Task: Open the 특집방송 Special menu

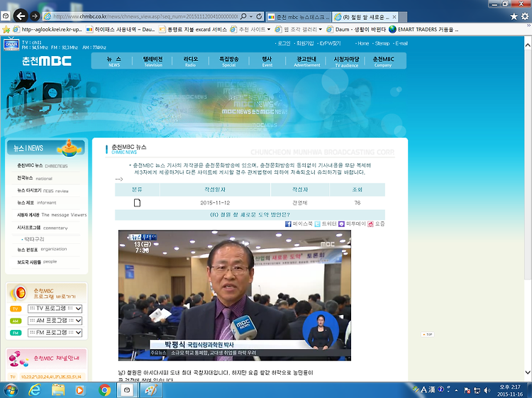Action: 229,61
